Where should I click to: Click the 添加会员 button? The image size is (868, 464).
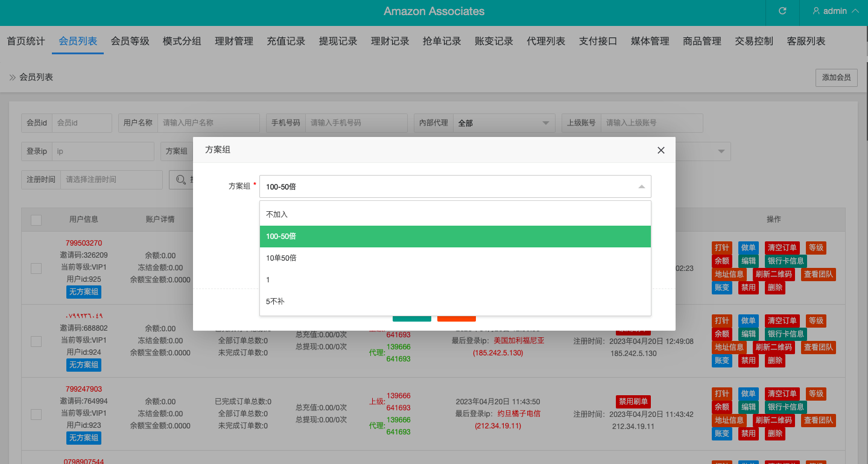(836, 77)
